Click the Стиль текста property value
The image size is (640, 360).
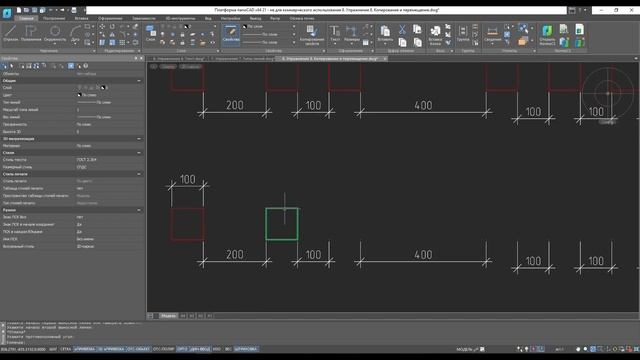click(x=87, y=160)
